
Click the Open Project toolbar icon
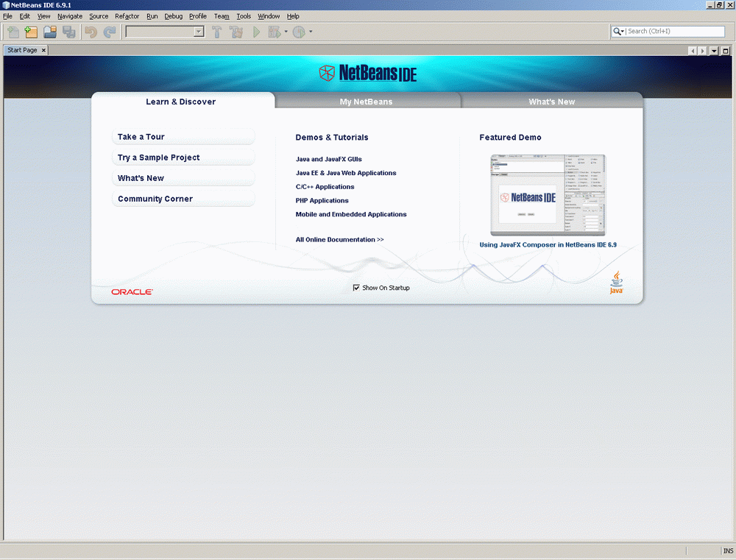(x=50, y=32)
